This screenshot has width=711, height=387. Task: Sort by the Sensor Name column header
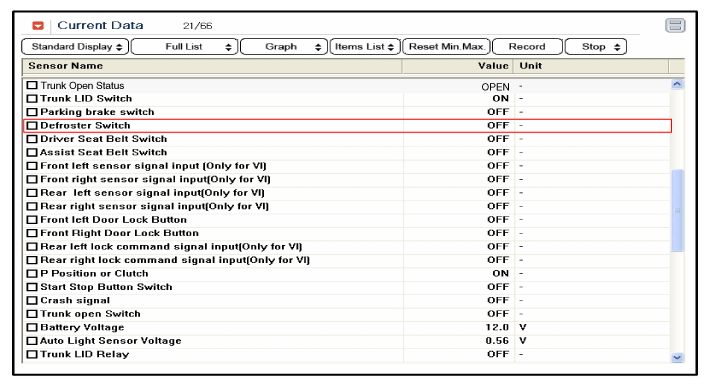[x=212, y=66]
